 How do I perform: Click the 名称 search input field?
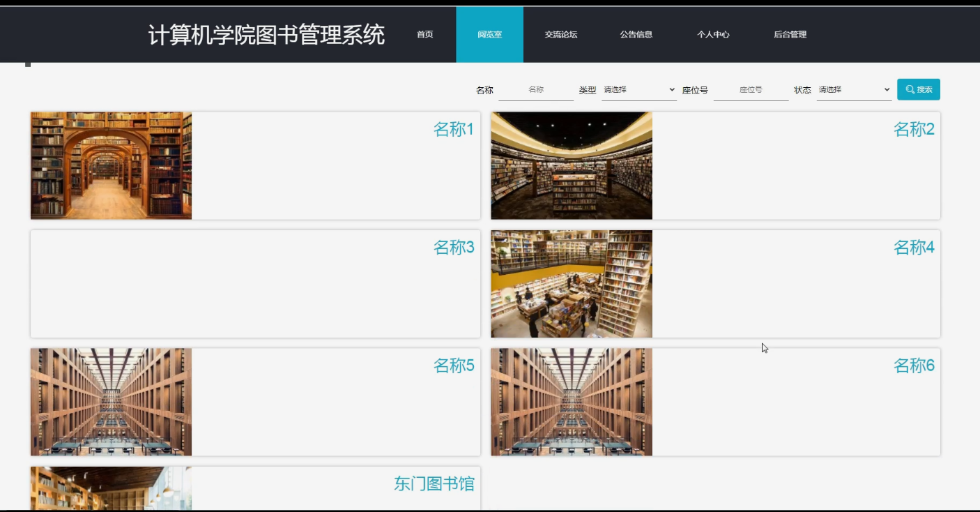point(537,89)
